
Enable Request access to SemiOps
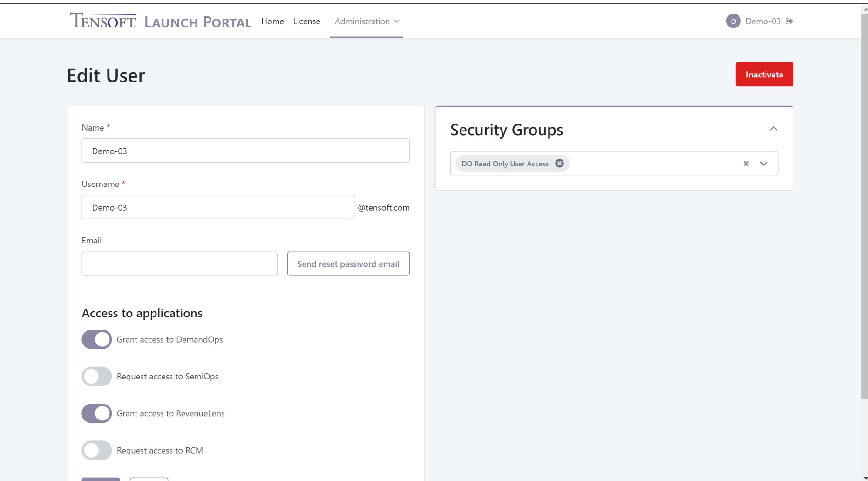click(96, 376)
